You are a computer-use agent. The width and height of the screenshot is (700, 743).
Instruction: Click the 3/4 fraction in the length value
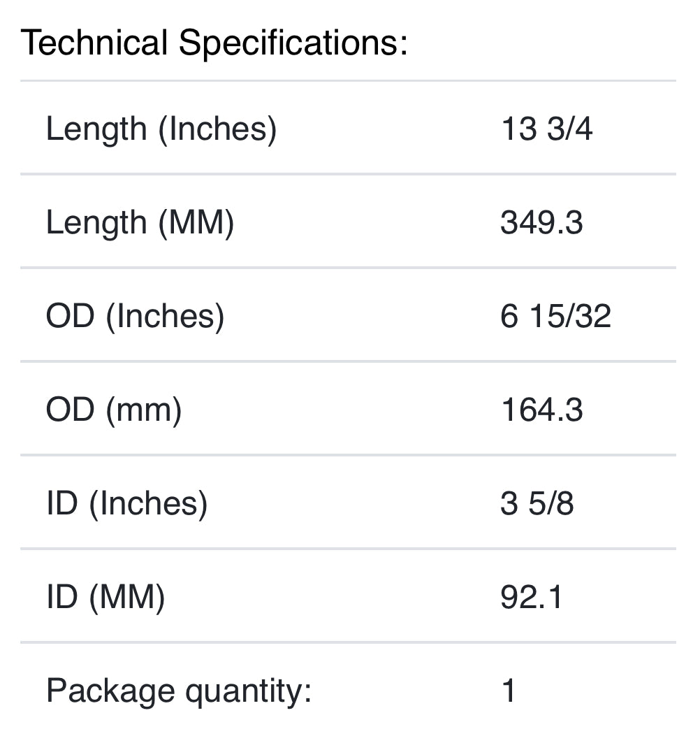coord(569,129)
